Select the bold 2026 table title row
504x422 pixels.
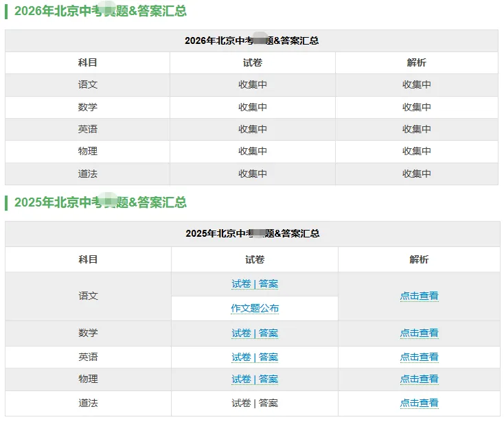252,40
